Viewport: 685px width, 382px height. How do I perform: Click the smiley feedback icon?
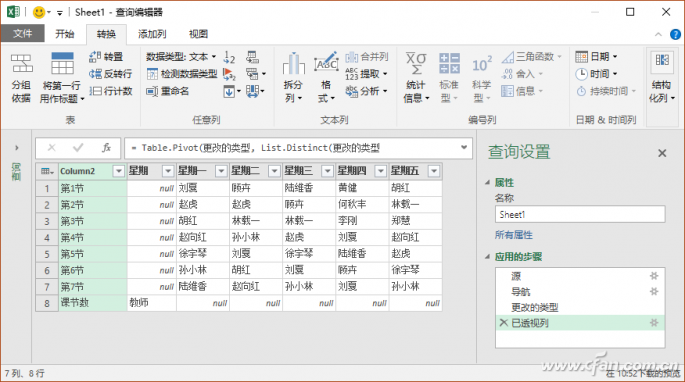click(38, 12)
